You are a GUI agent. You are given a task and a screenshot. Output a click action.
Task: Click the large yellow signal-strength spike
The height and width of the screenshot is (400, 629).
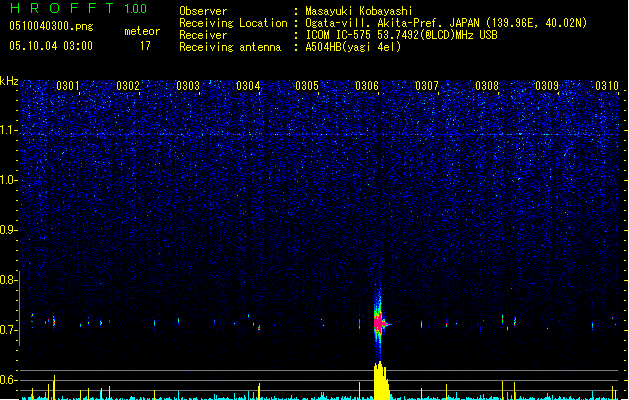point(379,382)
